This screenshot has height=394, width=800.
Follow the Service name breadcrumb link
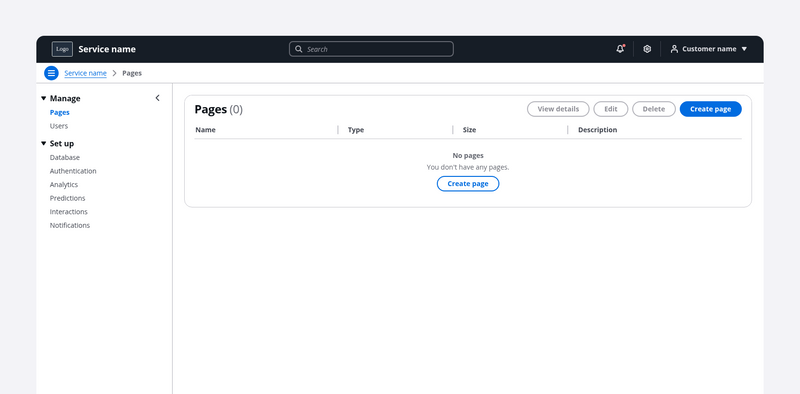point(85,73)
